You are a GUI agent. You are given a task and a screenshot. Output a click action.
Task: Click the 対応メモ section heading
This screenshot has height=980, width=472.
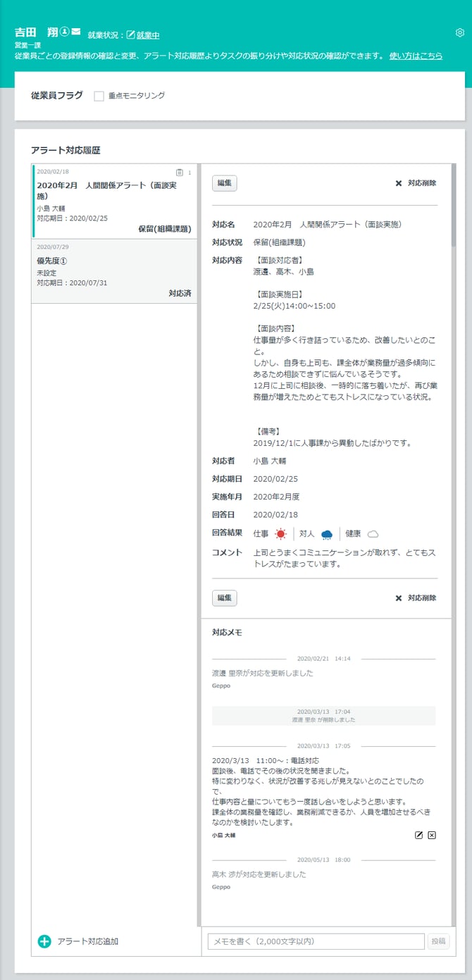(227, 633)
